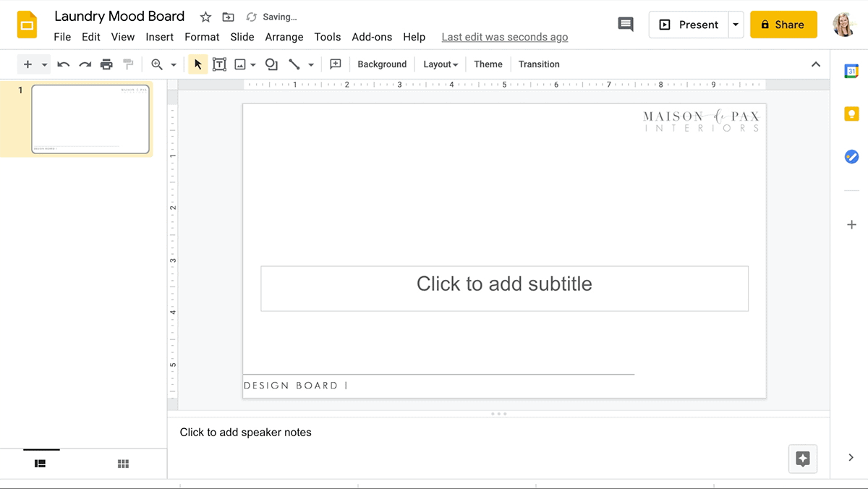Viewport: 868px width, 489px height.
Task: Open the Format menu
Action: pos(202,37)
